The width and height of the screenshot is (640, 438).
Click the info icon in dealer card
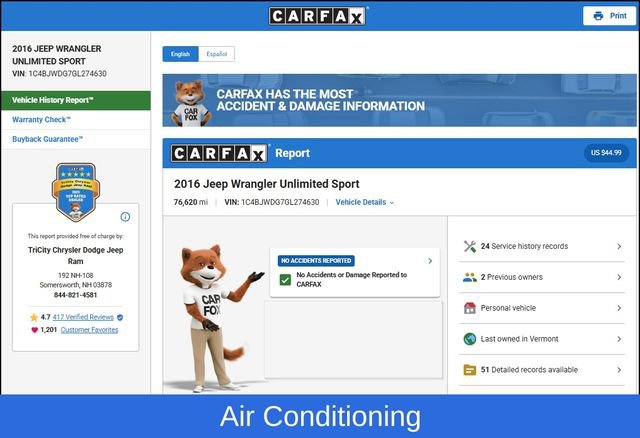(x=125, y=216)
